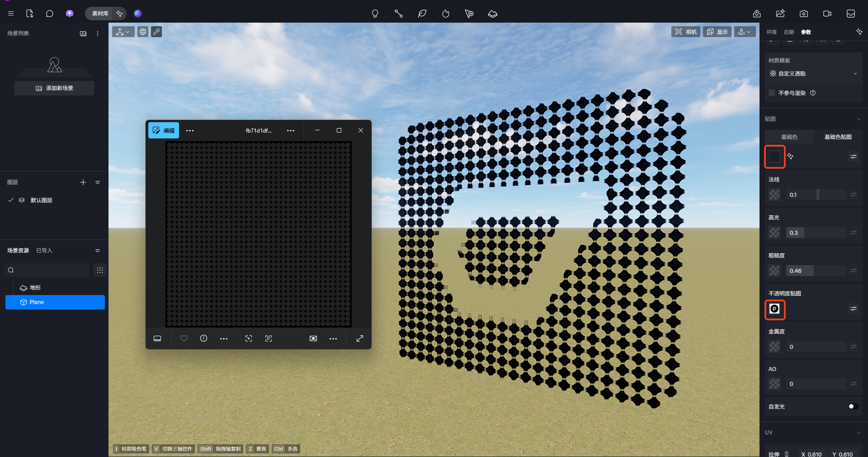Select the 基础色 tab
The width and height of the screenshot is (868, 457).
[x=789, y=137]
